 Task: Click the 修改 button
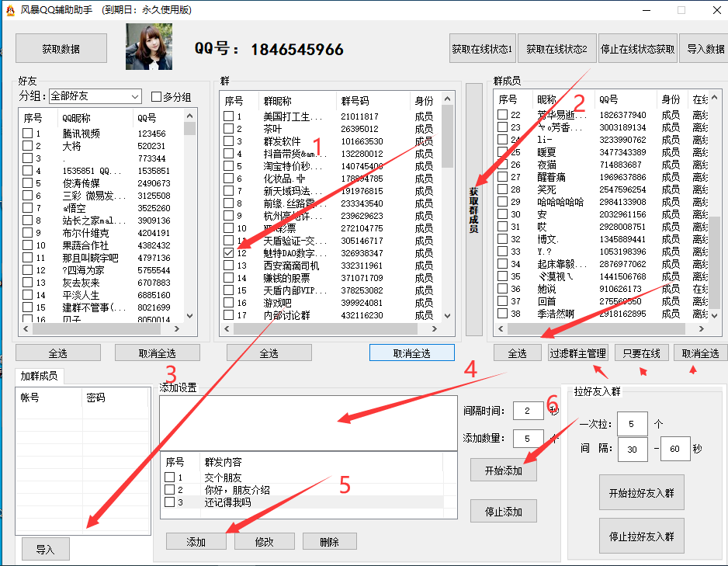click(265, 541)
